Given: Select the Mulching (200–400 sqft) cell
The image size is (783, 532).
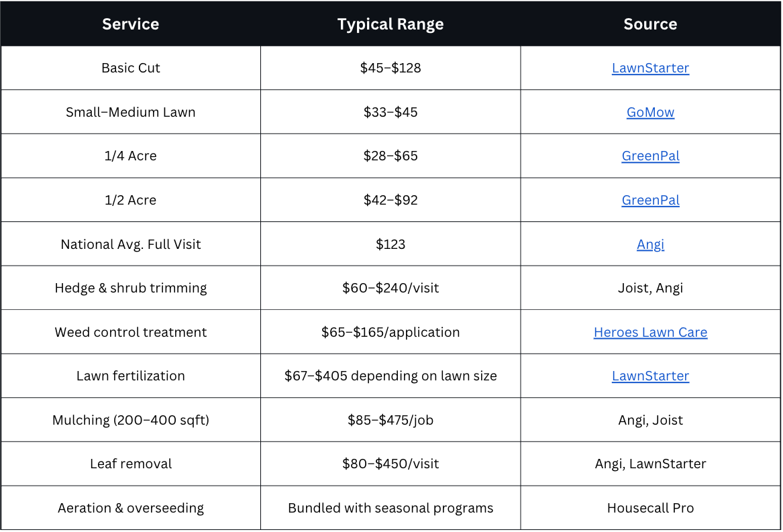Looking at the screenshot, I should point(131,419).
